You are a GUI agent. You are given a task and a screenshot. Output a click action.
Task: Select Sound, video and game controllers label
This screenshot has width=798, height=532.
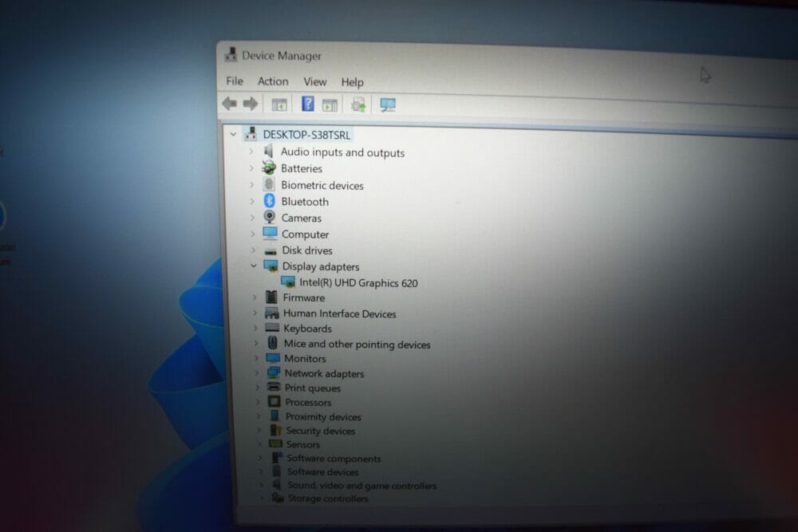point(361,486)
